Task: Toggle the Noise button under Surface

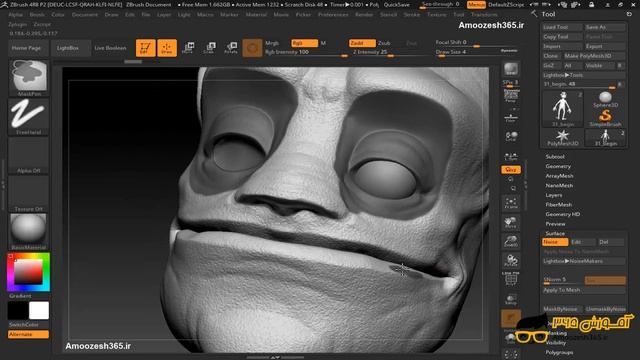Action: click(555, 242)
